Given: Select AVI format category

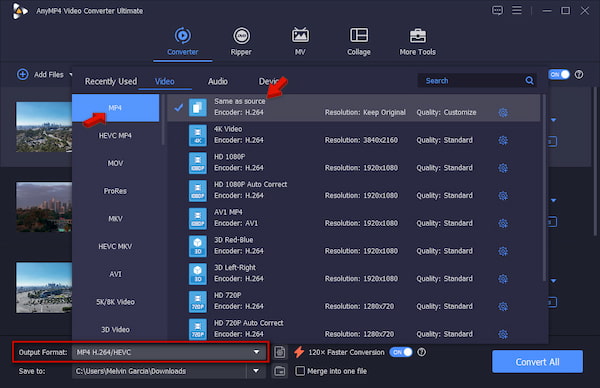Looking at the screenshot, I should [x=116, y=274].
